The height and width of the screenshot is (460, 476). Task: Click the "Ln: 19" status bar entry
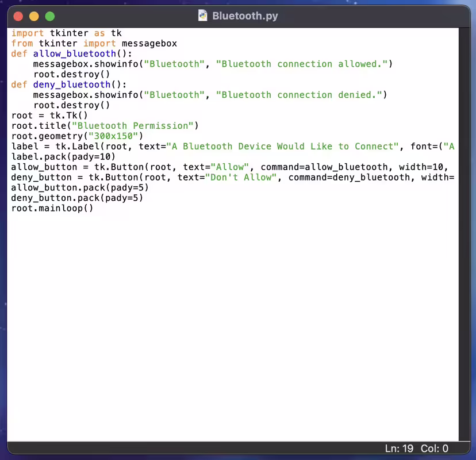coord(399,448)
